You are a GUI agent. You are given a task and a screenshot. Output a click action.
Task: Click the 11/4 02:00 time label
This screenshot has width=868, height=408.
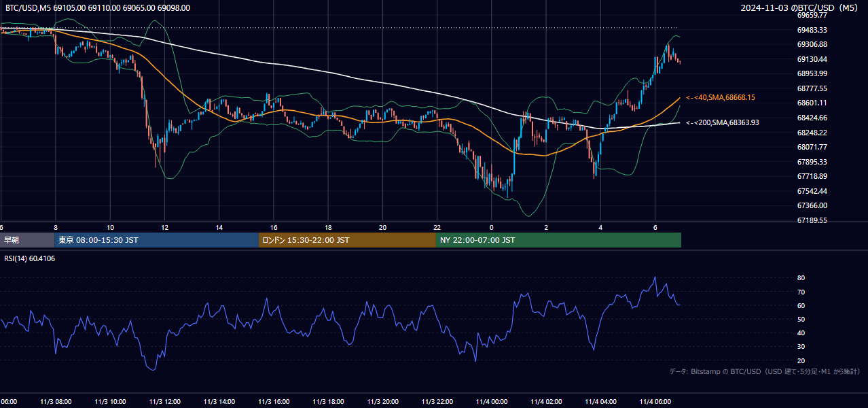[x=546, y=401]
